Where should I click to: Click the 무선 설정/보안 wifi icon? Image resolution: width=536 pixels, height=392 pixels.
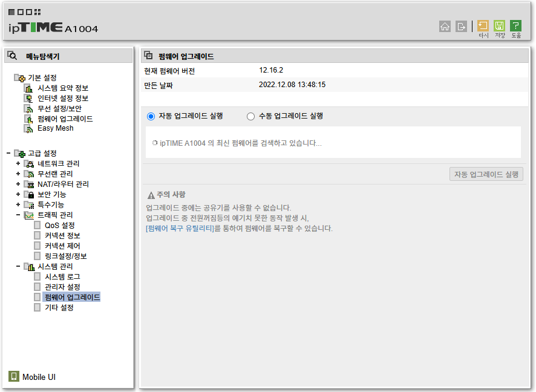pyautogui.click(x=28, y=109)
